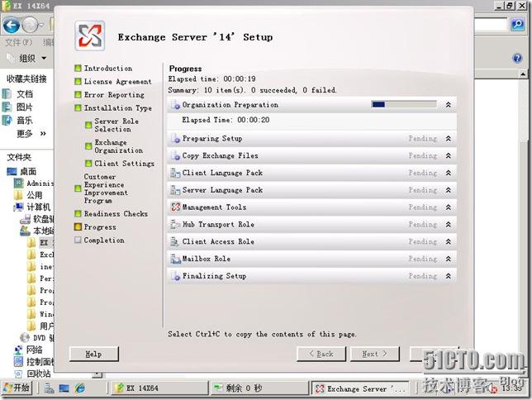Click the Organization Preparation step icon
This screenshot has height=400, width=532.
pyautogui.click(x=175, y=105)
